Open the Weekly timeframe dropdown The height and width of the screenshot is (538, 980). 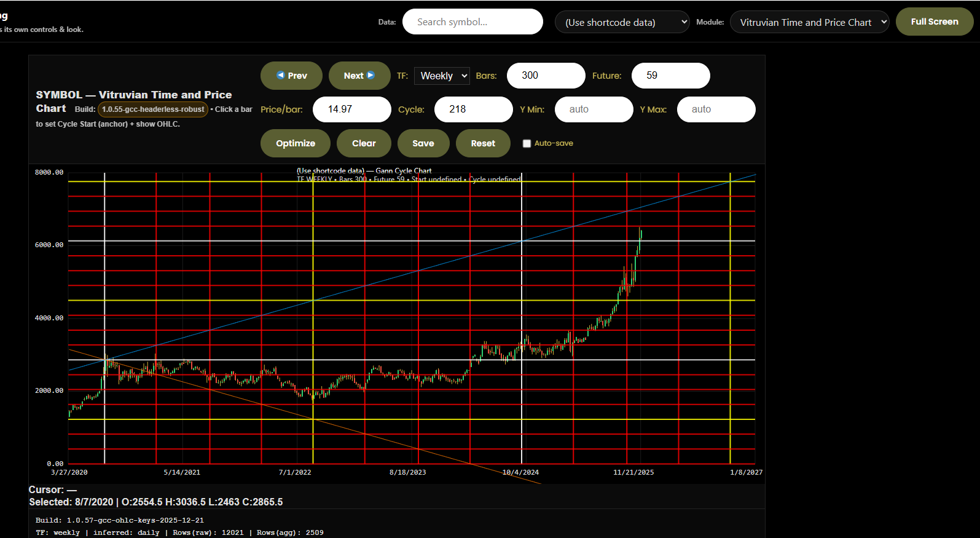pos(442,76)
